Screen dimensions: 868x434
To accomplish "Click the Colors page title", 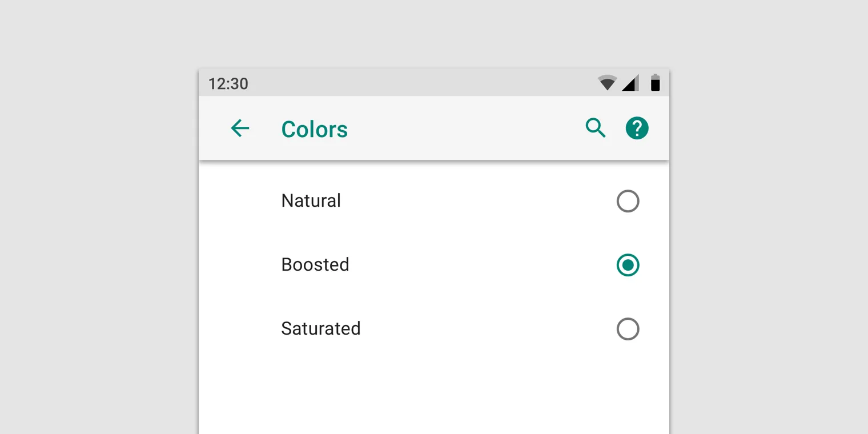I will pos(314,130).
